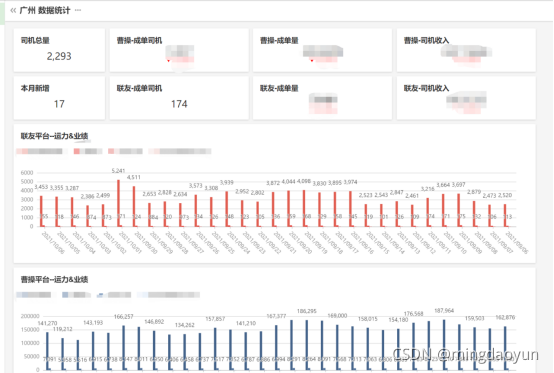The image size is (554, 373).
Task: Click the double-chevron back icon beside 广州
Action: tap(13, 10)
